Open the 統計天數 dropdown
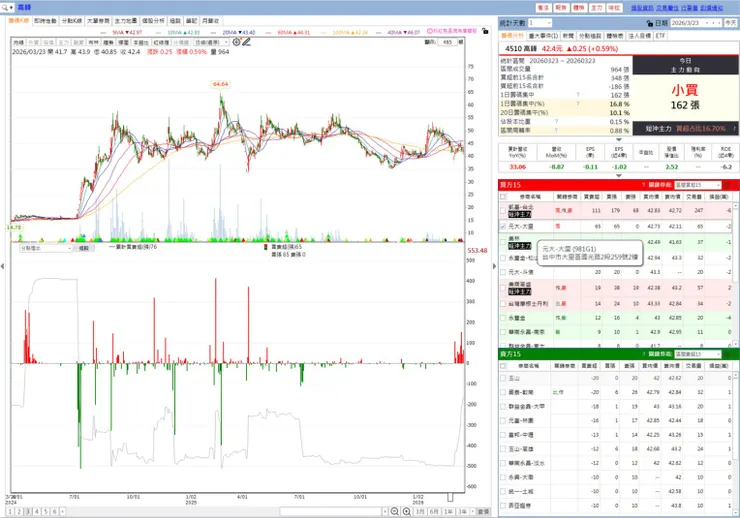The width and height of the screenshot is (740, 518). coord(539,23)
